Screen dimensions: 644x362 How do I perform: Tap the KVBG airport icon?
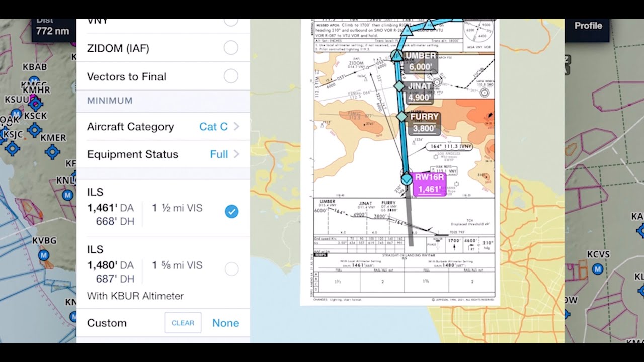[44, 254]
